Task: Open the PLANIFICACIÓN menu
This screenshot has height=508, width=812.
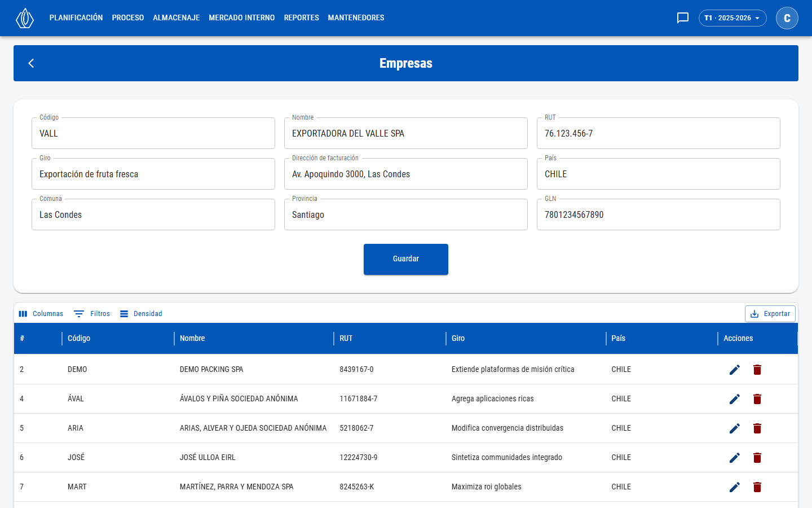Action: (76, 18)
